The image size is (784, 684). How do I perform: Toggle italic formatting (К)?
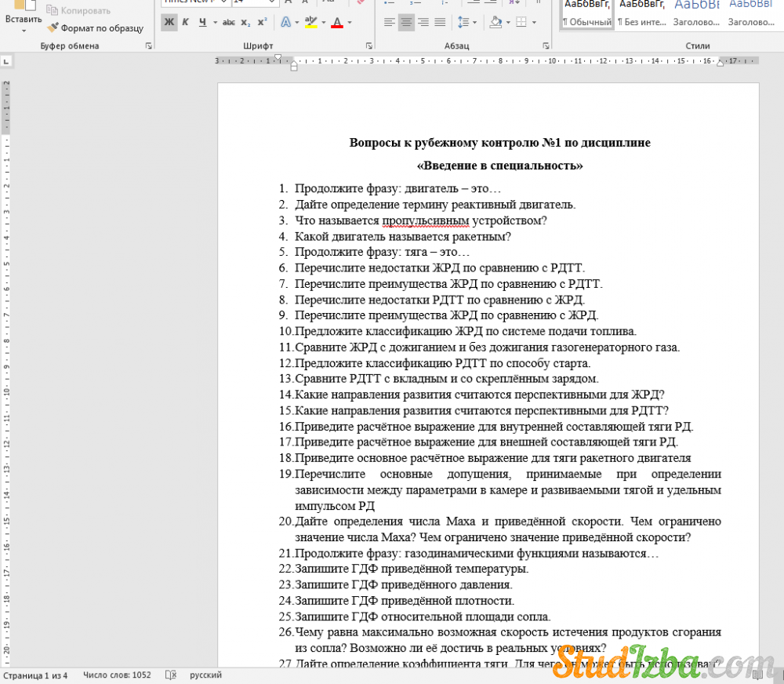[186, 22]
